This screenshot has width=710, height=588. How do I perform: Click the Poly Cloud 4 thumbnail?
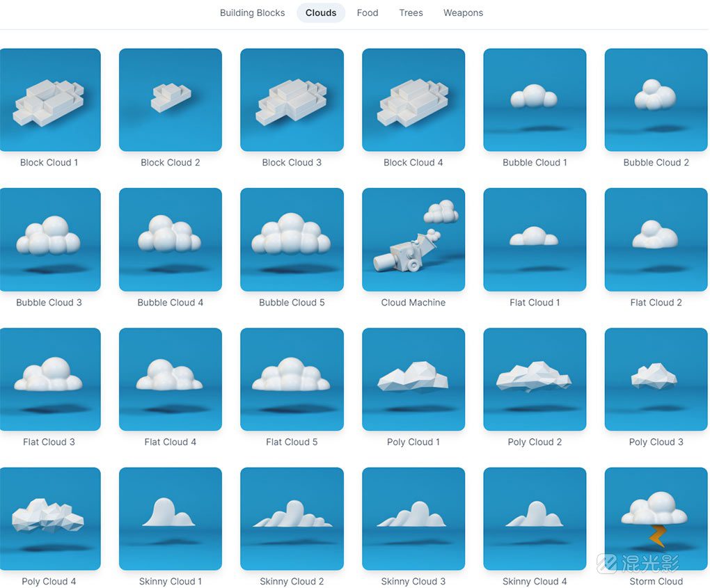(x=49, y=518)
